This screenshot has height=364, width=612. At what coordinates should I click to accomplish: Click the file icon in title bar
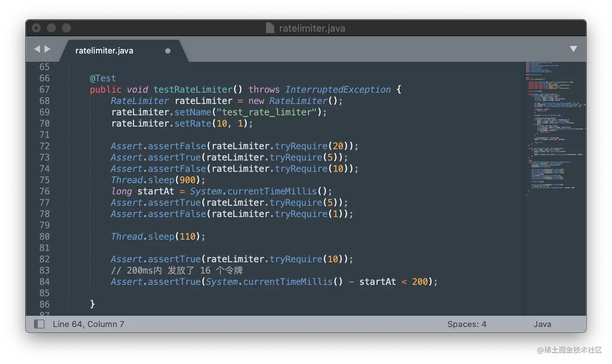click(270, 28)
